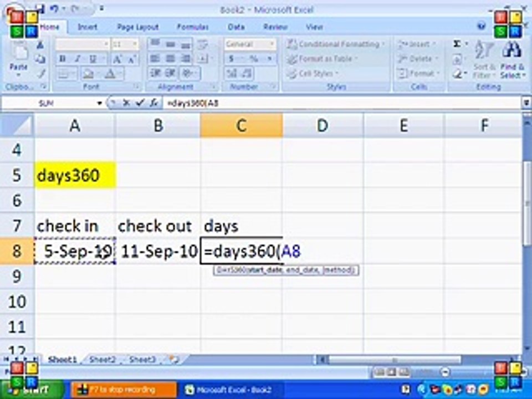Toggle Bold formatting
This screenshot has width=532, height=399.
click(62, 59)
